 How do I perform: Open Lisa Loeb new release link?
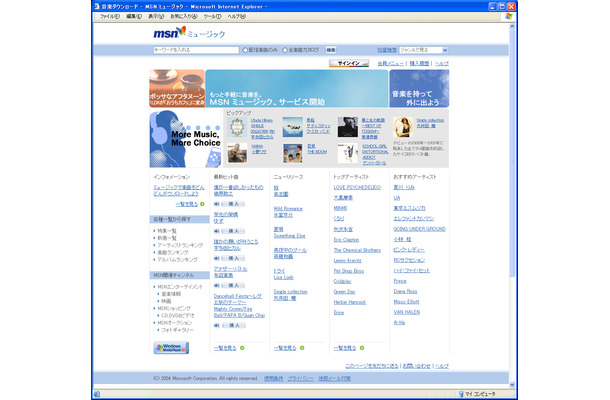[x=283, y=277]
